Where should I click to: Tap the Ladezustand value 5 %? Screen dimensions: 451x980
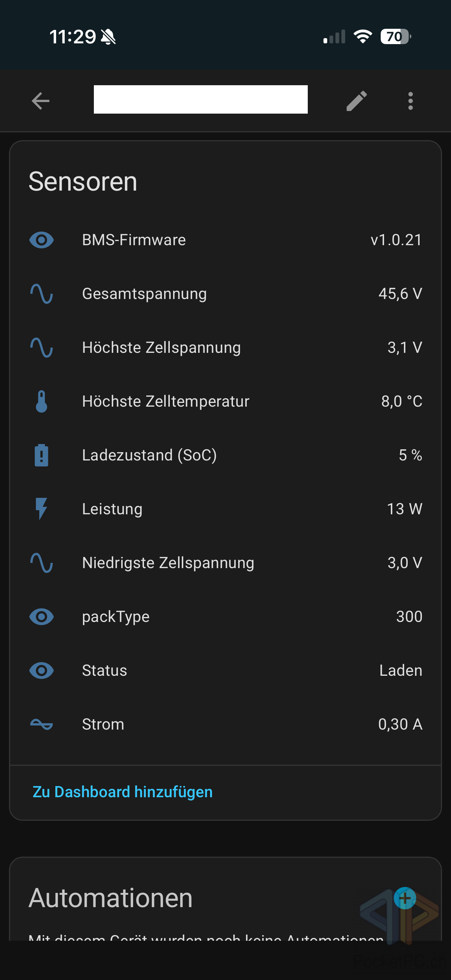coord(410,455)
